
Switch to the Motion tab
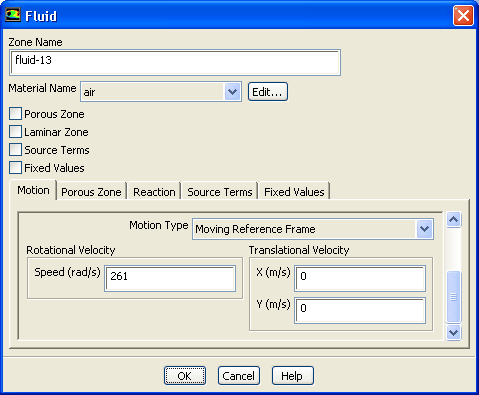(33, 190)
